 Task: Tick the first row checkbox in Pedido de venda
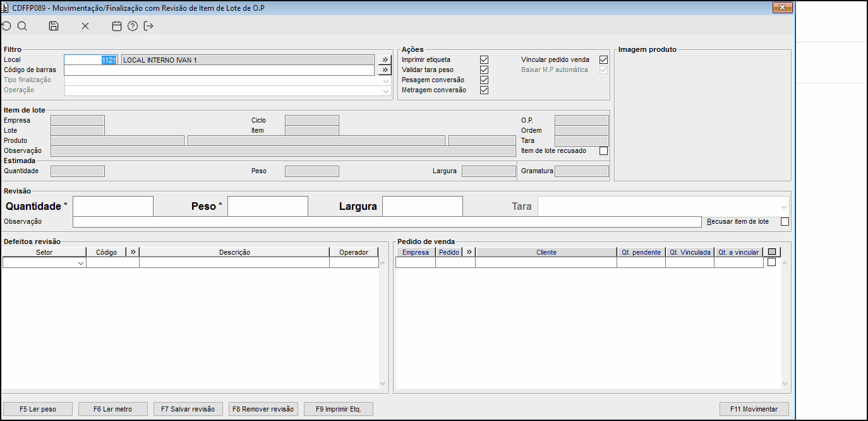point(771,262)
